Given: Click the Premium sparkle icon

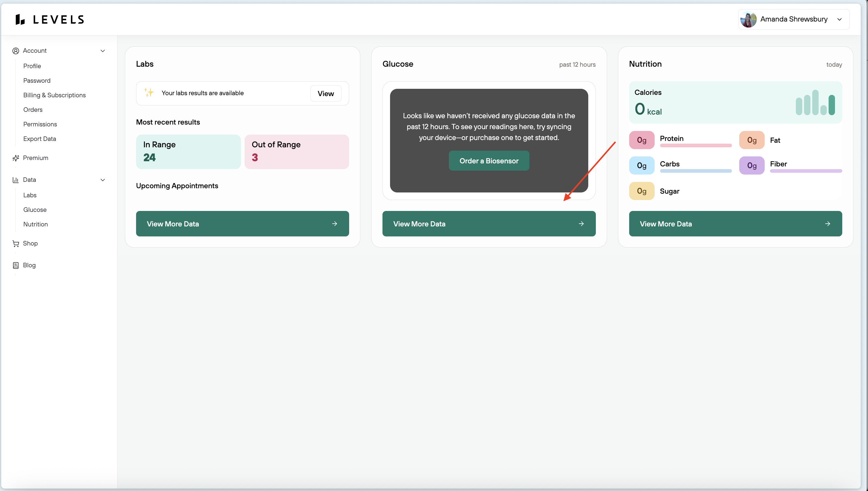Looking at the screenshot, I should click(x=15, y=158).
